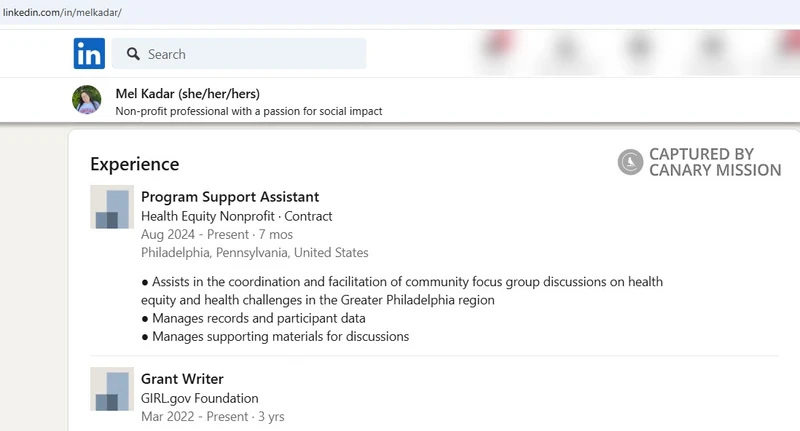
Task: Click the Philadelphia, Pennsylvania location text
Action: 255,253
